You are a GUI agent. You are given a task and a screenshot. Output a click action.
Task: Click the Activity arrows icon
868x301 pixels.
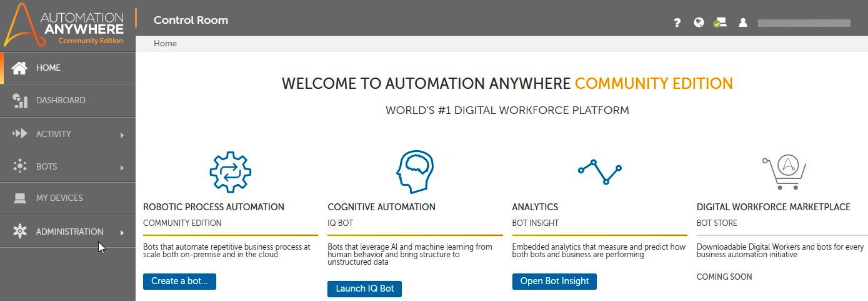click(x=20, y=134)
